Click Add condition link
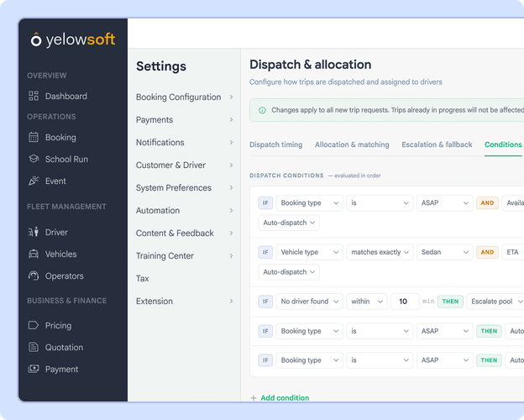 tap(285, 398)
